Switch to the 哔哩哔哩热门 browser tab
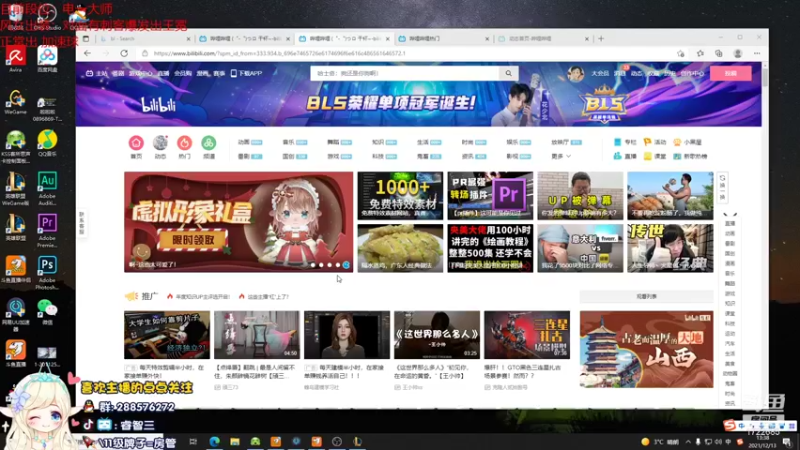 point(444,39)
